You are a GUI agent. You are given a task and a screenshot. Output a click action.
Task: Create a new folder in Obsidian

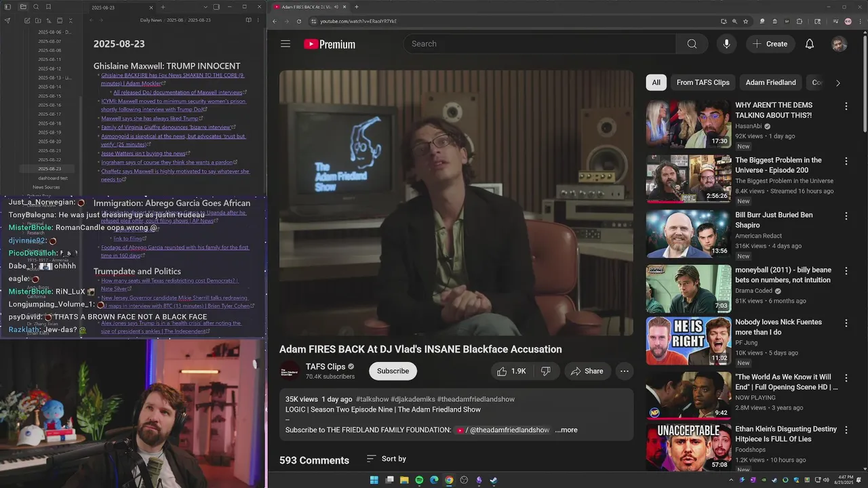pos(38,20)
